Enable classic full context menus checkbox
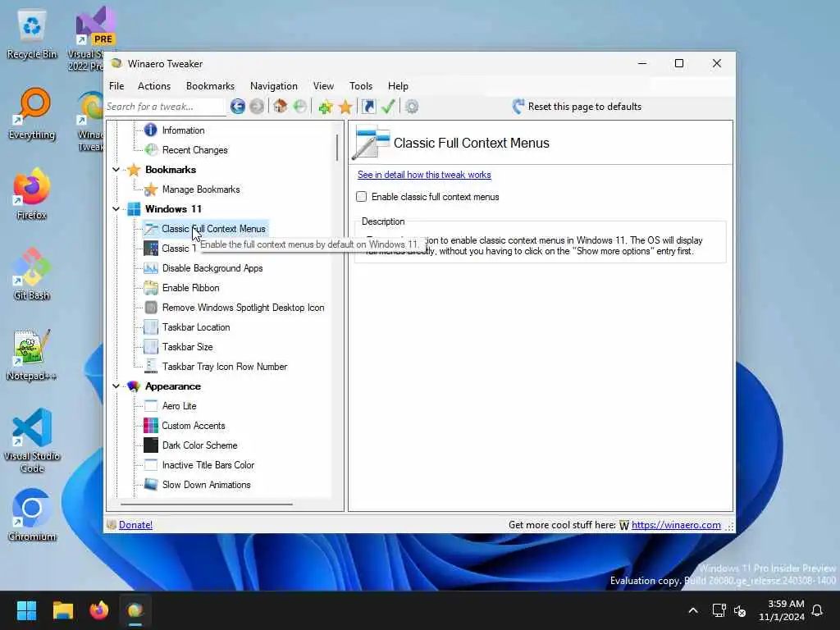 click(362, 197)
